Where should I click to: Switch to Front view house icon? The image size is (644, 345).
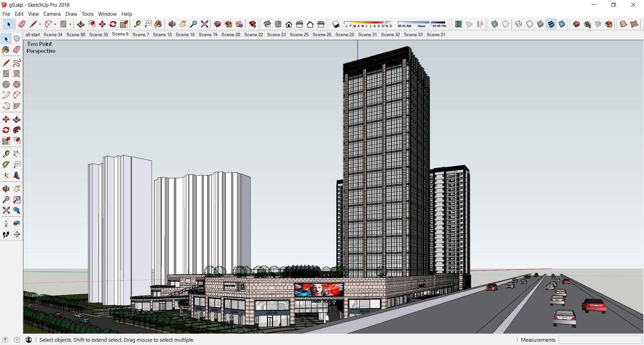(289, 24)
